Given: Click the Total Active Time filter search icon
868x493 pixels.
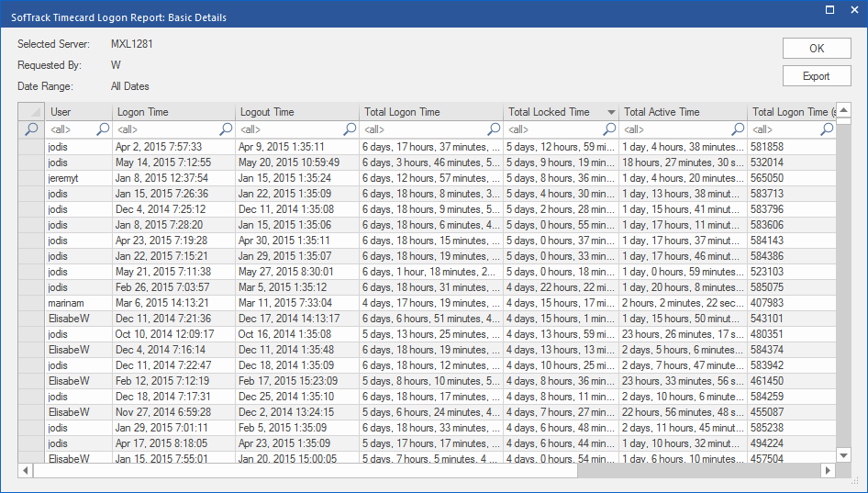Looking at the screenshot, I should (x=738, y=129).
